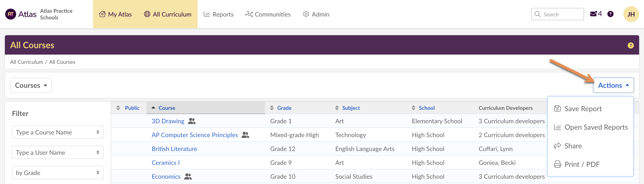Image resolution: width=644 pixels, height=184 pixels.
Task: Click the help icon in All Courses banner
Action: point(631,45)
